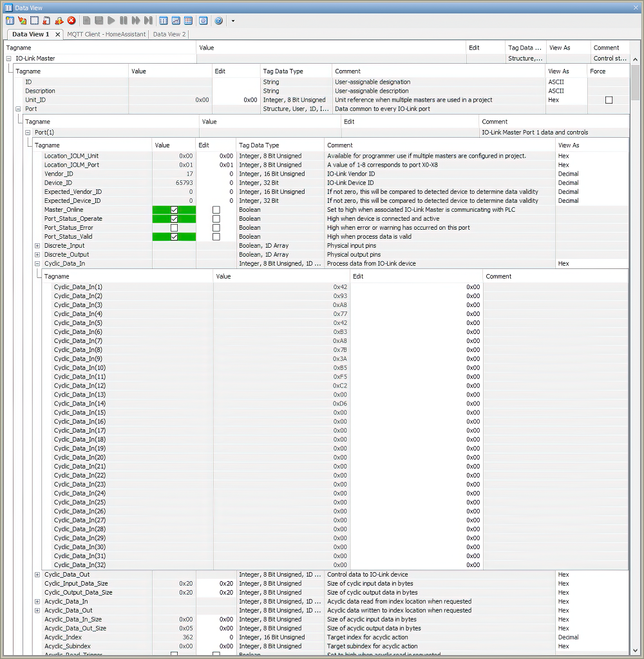Click the step-forward icon in toolbar
The width and height of the screenshot is (644, 659).
(148, 21)
